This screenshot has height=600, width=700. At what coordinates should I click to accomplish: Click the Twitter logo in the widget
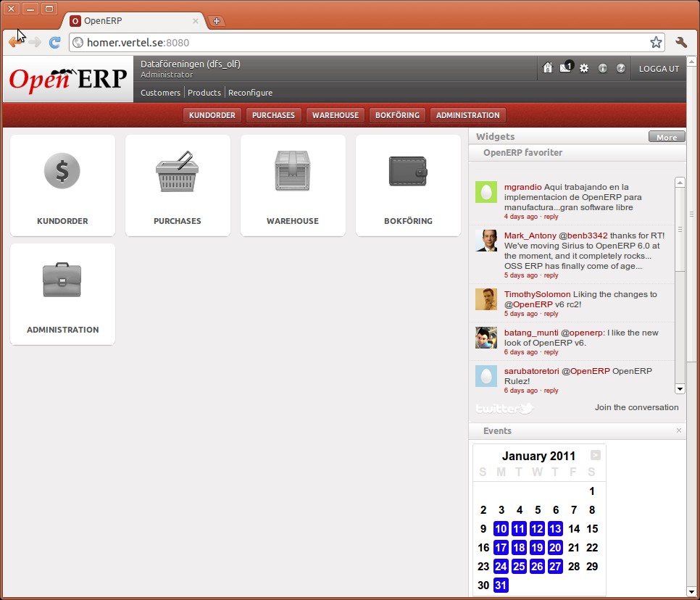[x=504, y=408]
